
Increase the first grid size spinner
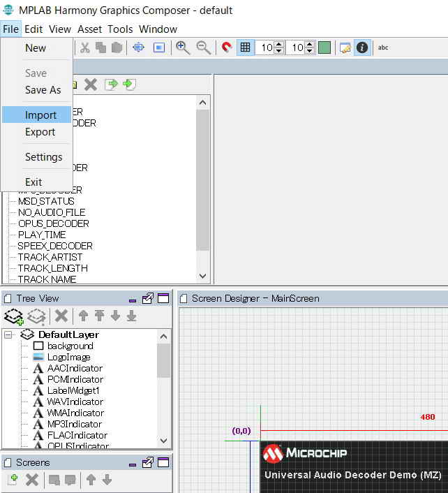point(278,44)
